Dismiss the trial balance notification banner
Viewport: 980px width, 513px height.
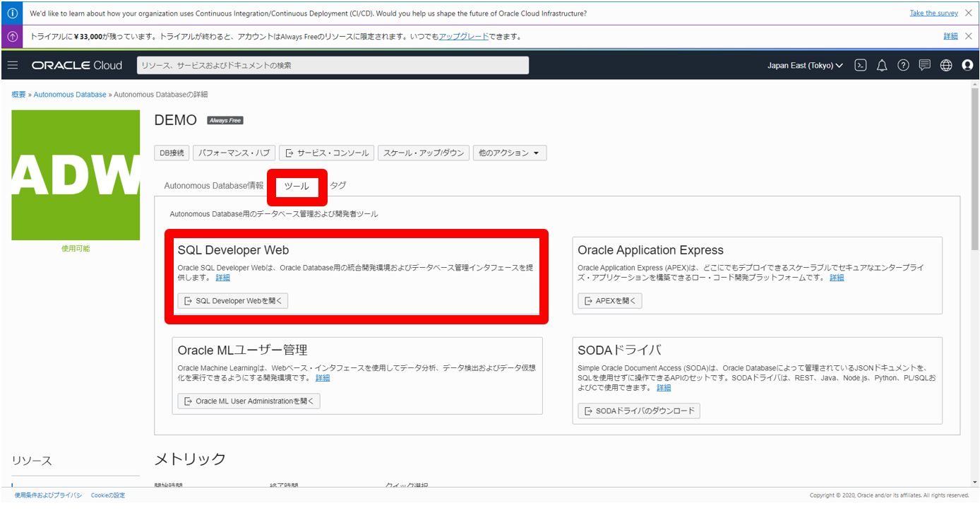(x=968, y=36)
